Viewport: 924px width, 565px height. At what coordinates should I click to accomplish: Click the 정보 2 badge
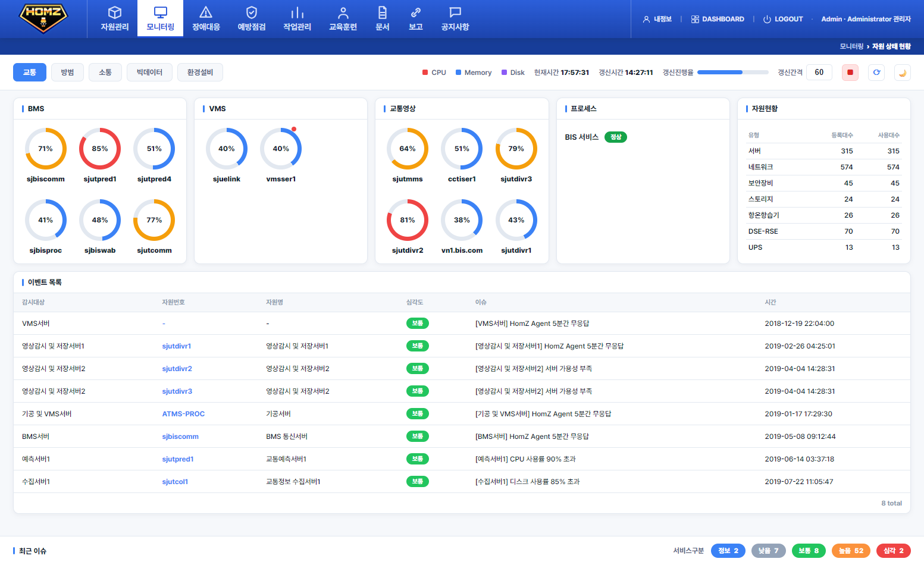pyautogui.click(x=728, y=551)
